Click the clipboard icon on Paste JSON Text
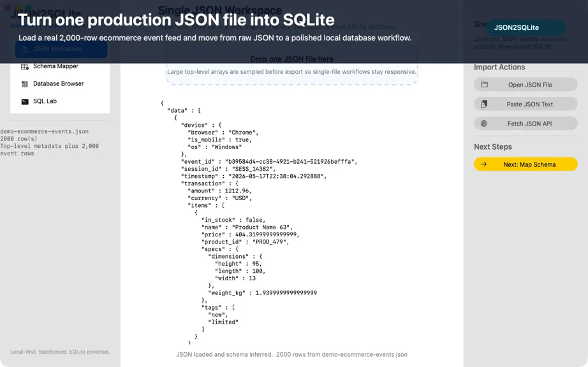This screenshot has height=367, width=588. click(484, 104)
